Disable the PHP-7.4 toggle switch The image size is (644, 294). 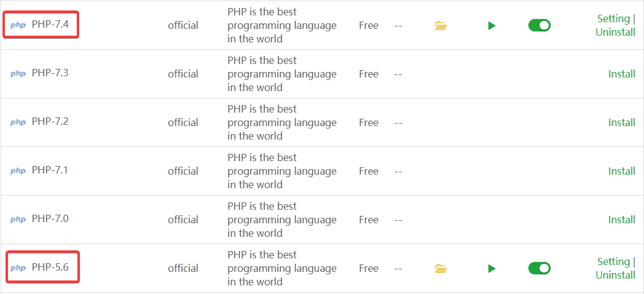coord(539,26)
